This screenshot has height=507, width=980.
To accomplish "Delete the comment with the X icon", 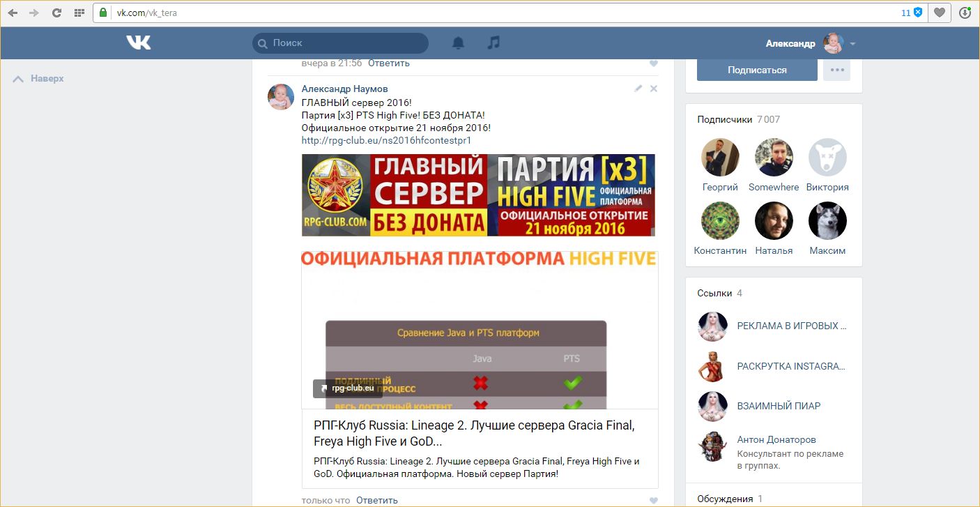I will click(x=653, y=89).
